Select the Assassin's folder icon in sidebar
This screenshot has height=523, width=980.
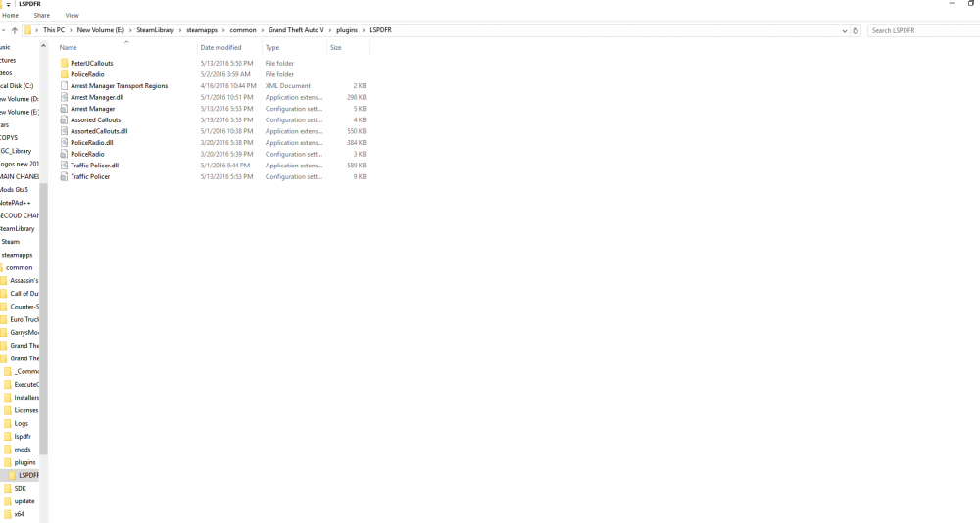[x=4, y=280]
